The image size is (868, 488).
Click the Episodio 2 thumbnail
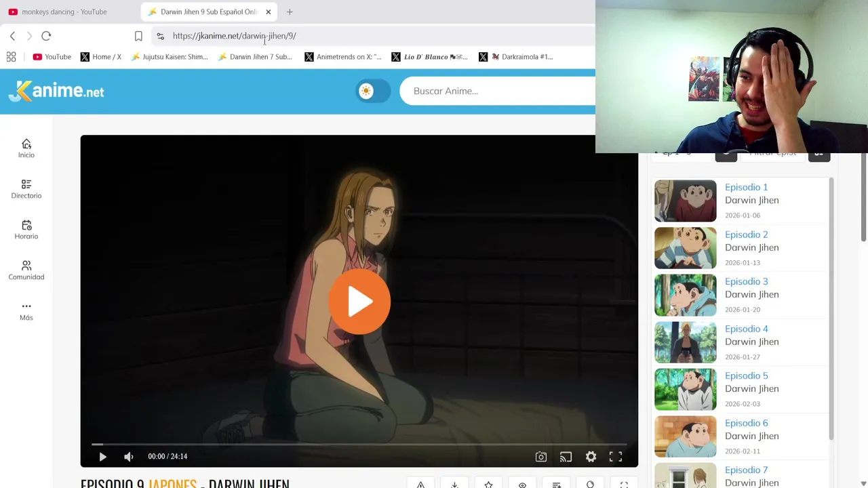685,248
